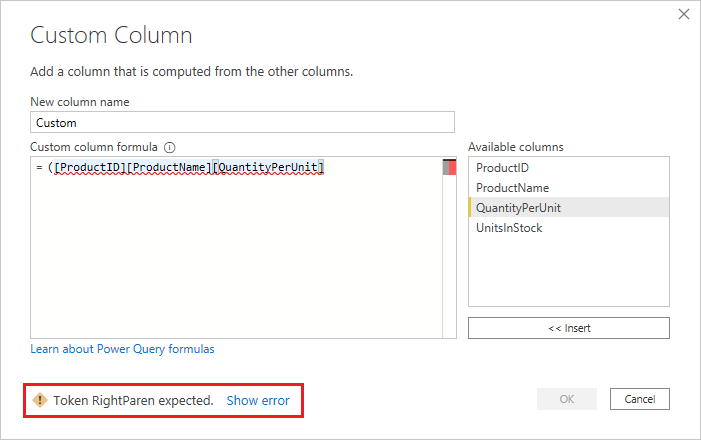Click the Token RightParen expected error text

coord(133,400)
